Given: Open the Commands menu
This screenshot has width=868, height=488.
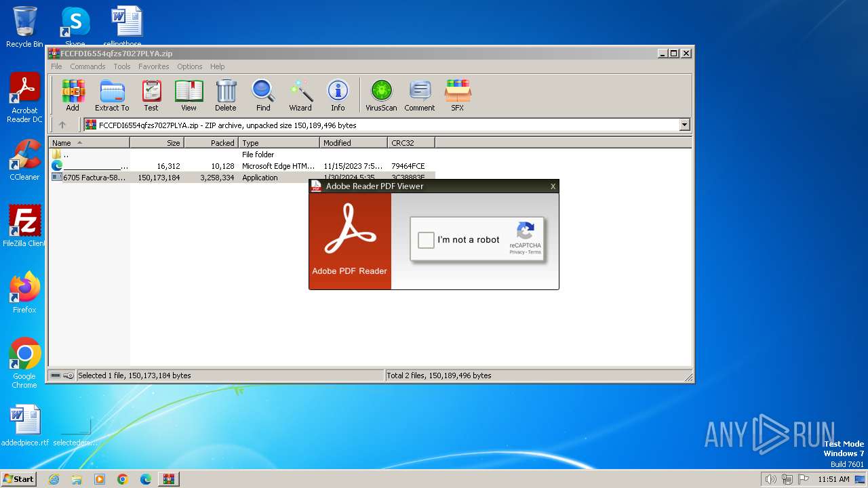Looking at the screenshot, I should (x=87, y=66).
